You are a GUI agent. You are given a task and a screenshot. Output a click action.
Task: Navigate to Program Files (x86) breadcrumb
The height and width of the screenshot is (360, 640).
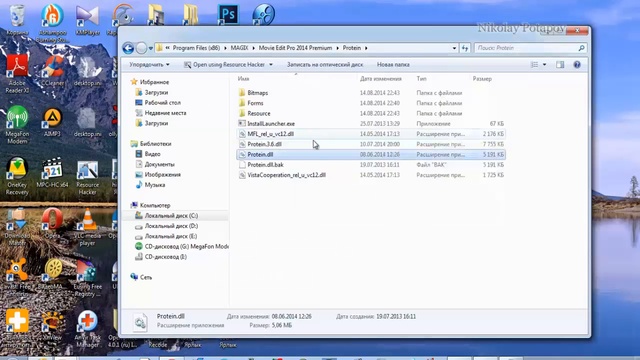point(196,48)
